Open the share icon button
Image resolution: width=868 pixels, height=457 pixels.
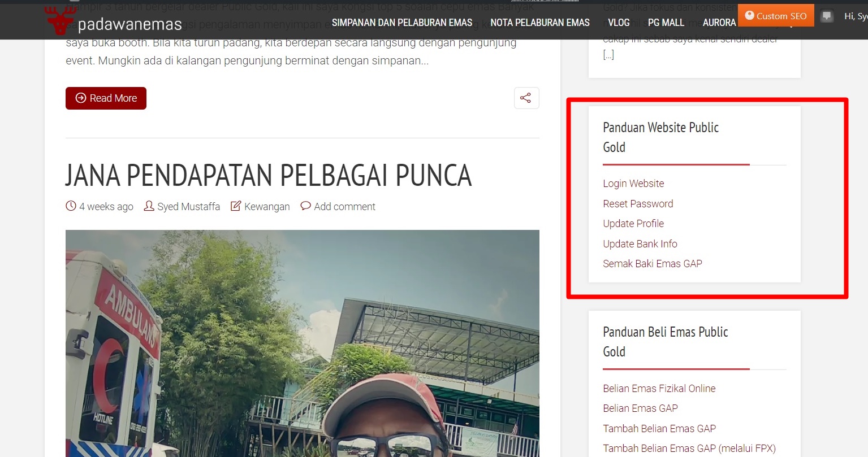(x=526, y=98)
